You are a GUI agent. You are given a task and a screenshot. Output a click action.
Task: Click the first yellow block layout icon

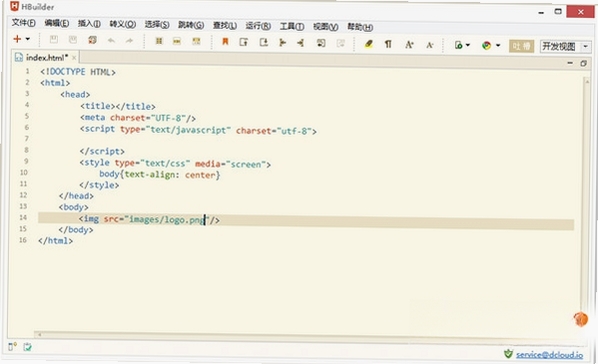point(159,41)
